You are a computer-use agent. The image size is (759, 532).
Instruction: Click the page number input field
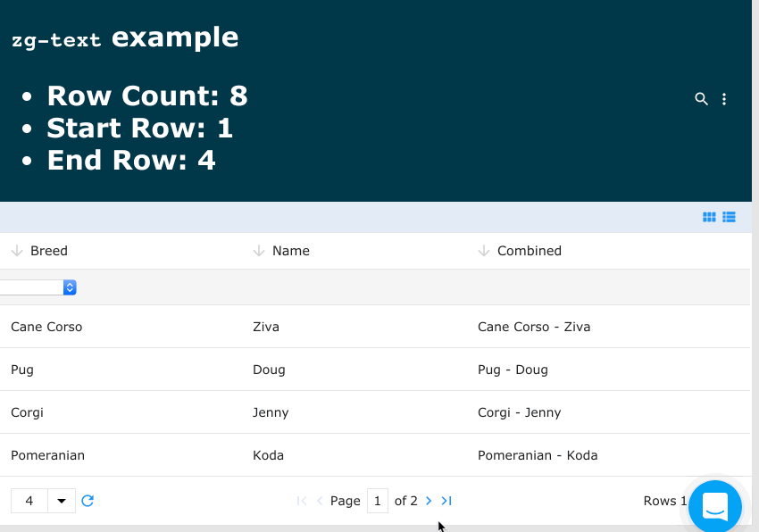point(377,501)
